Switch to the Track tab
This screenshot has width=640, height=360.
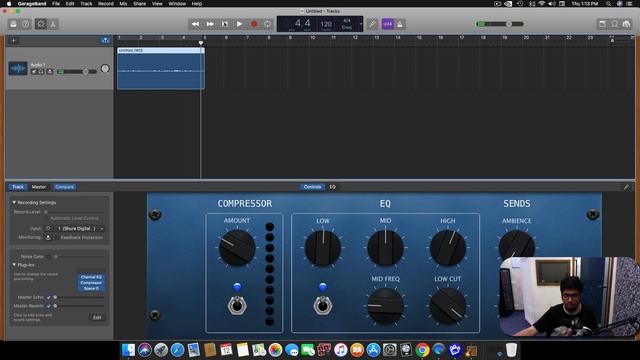pos(18,187)
